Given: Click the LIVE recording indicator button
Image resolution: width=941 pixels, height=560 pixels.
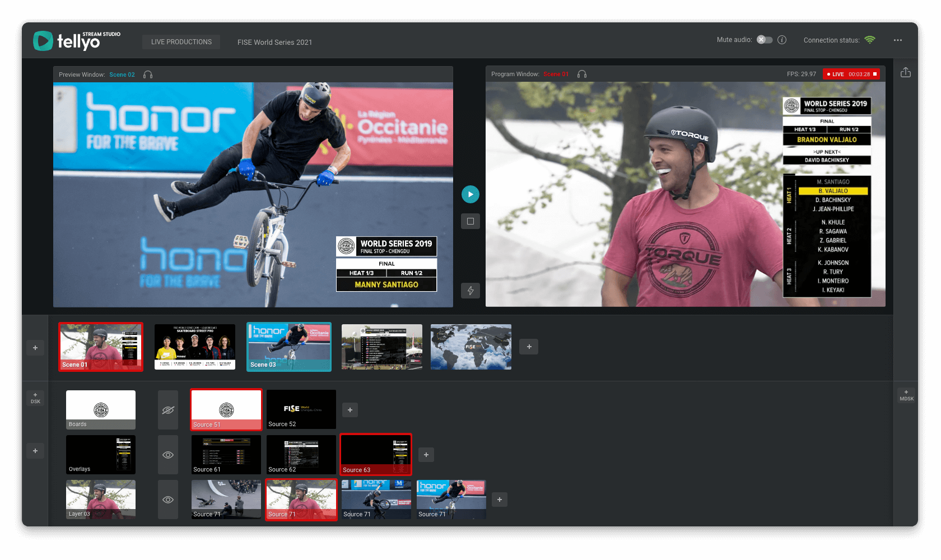Looking at the screenshot, I should (851, 74).
